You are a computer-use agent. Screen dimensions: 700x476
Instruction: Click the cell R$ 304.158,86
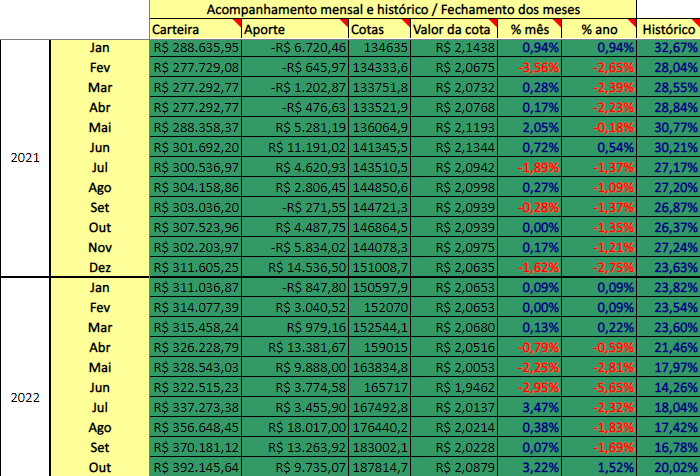click(196, 188)
